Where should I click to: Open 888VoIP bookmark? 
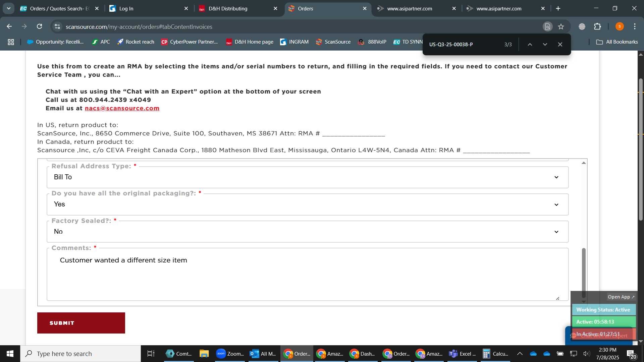pyautogui.click(x=372, y=42)
